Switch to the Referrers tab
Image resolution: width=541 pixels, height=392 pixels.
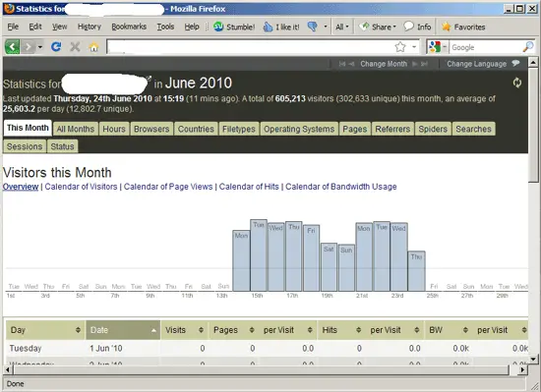coord(392,129)
